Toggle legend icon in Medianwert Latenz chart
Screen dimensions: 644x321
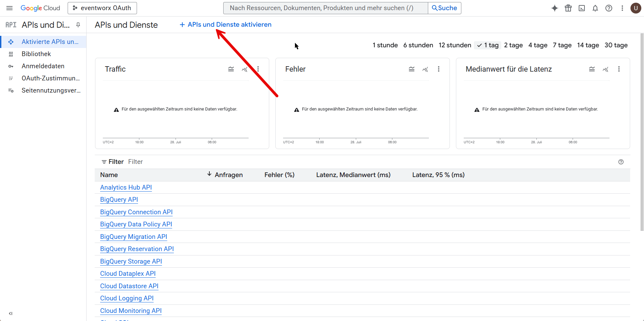(x=592, y=69)
